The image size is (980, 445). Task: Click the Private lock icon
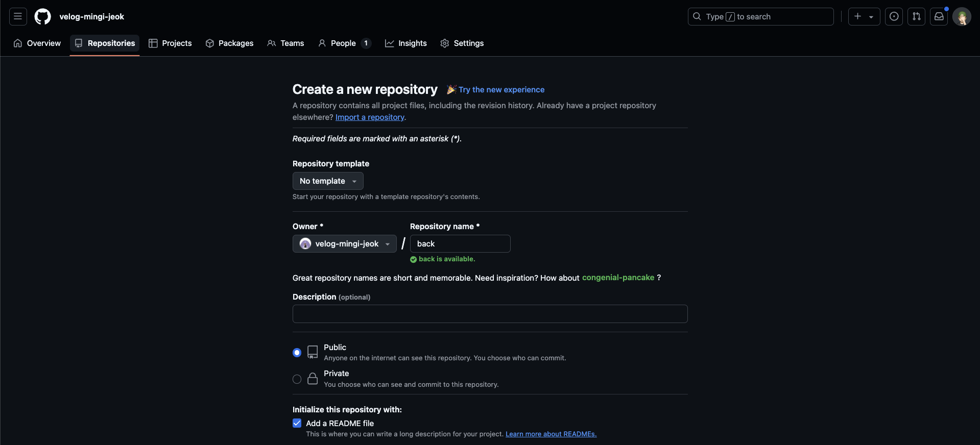pyautogui.click(x=313, y=379)
